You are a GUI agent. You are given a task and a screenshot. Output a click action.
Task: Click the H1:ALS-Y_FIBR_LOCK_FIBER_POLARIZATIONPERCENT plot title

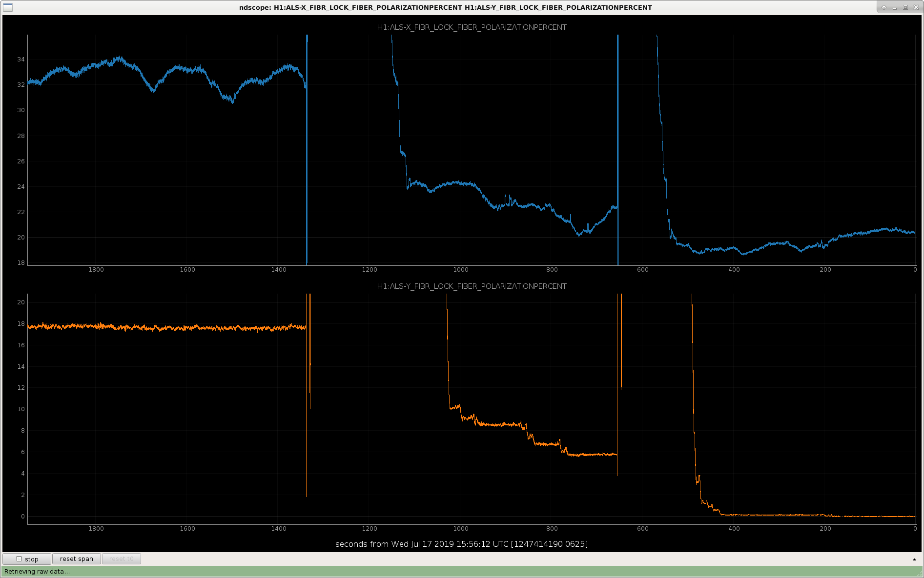[472, 286]
